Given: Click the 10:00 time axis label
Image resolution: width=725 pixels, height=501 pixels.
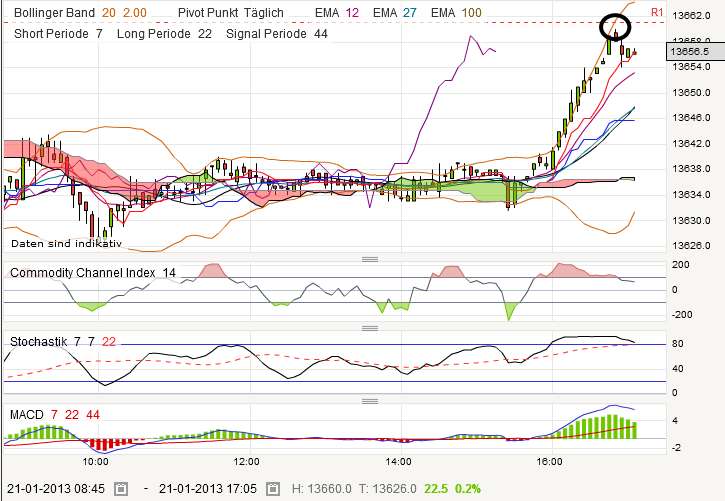Looking at the screenshot, I should tap(96, 461).
